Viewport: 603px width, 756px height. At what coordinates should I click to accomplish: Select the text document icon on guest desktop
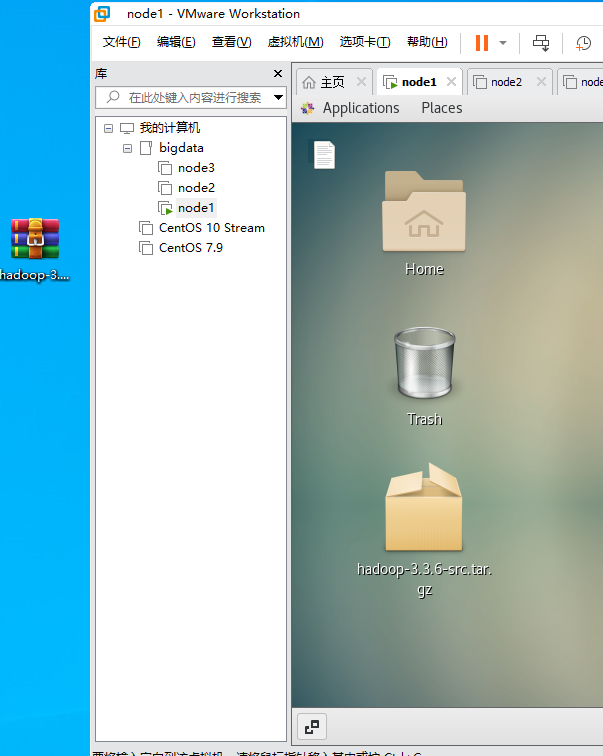[x=324, y=155]
